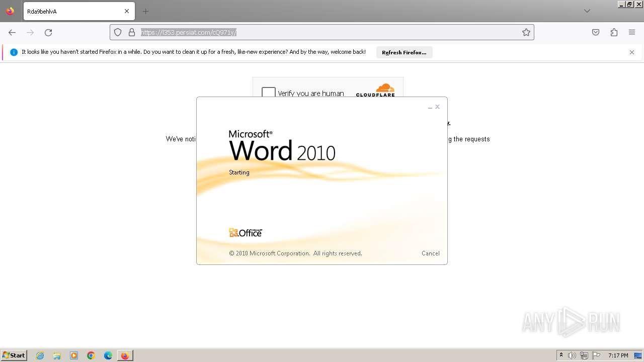Viewport: 644px width, 362px height.
Task: Launch Google Chrome from the taskbar
Action: click(x=91, y=355)
